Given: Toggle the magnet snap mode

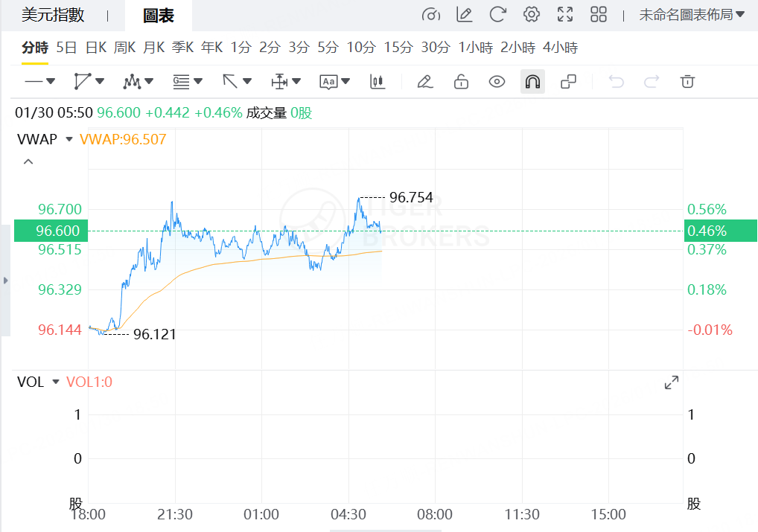Looking at the screenshot, I should (532, 82).
